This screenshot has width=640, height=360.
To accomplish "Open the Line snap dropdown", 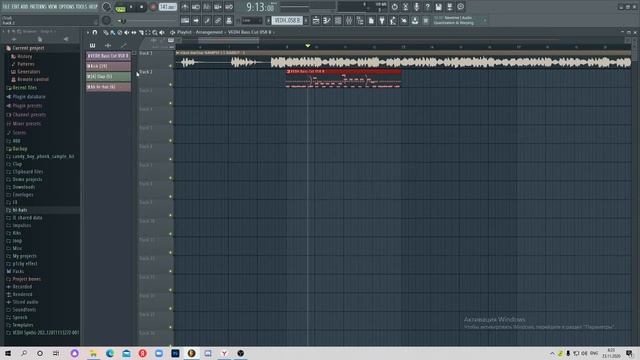I will pos(251,20).
